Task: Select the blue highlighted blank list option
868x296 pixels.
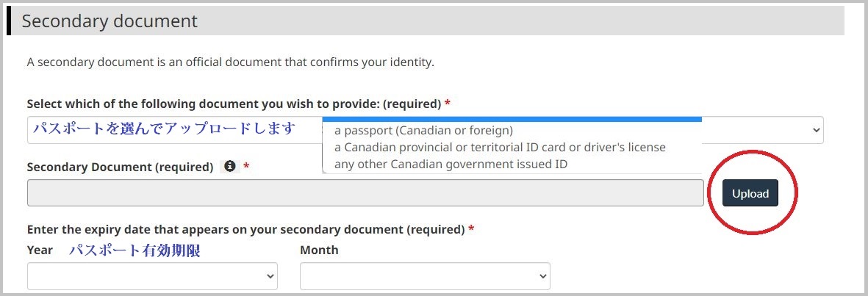Action: pyautogui.click(x=512, y=119)
